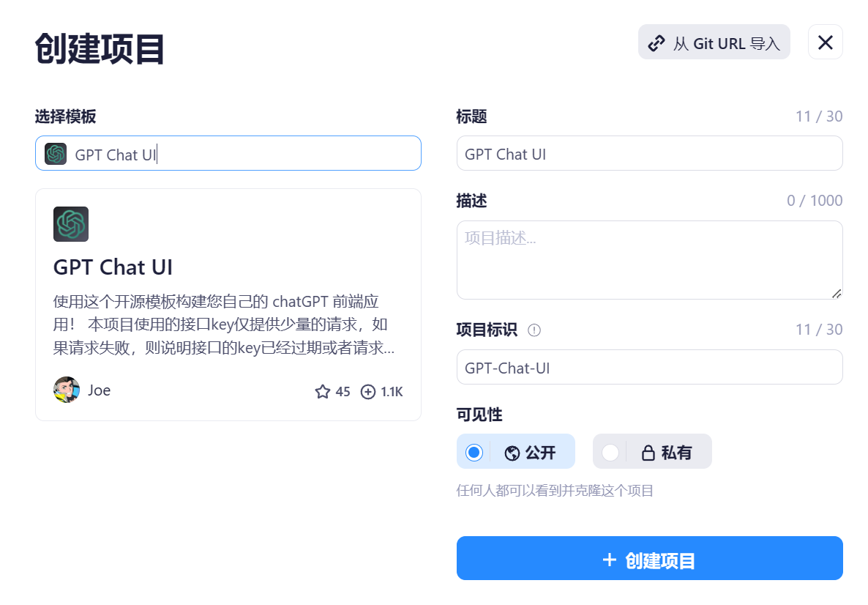Click the 创建项目 button

(x=649, y=559)
